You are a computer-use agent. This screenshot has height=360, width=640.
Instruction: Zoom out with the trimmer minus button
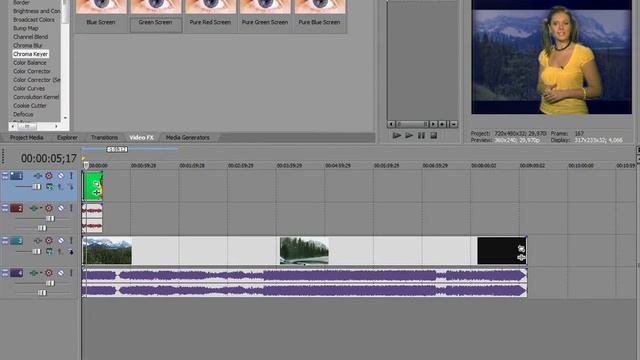(x=453, y=124)
